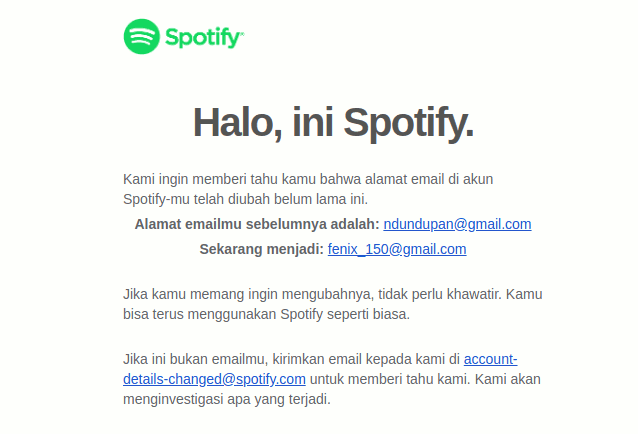Click the word "Spotify." in the heading
Viewport: 638px width, 434px height.
coord(409,124)
